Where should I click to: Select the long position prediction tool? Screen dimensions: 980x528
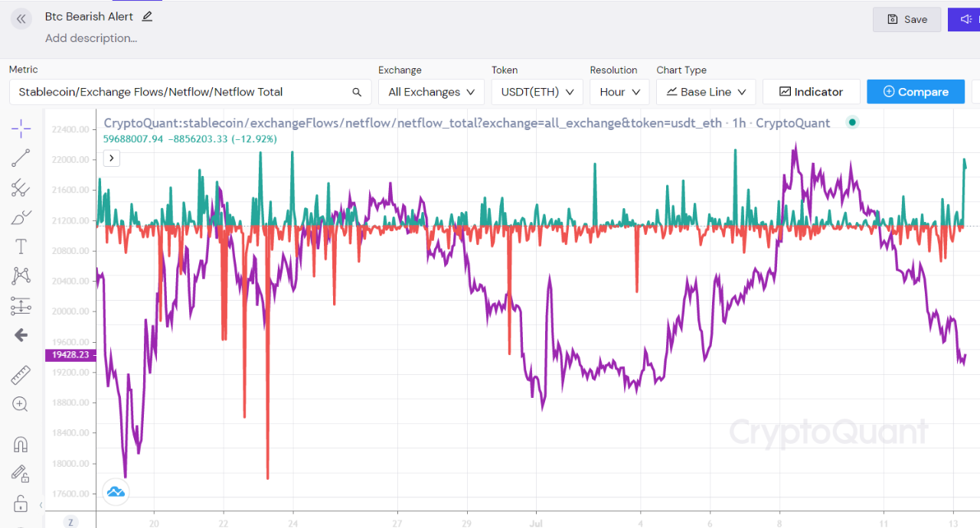point(21,306)
